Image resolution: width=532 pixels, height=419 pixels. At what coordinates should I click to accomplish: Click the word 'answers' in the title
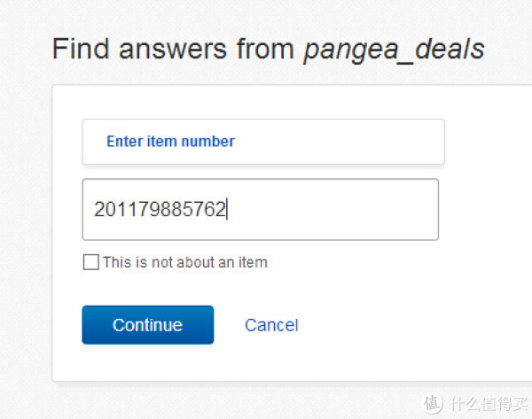(x=173, y=49)
